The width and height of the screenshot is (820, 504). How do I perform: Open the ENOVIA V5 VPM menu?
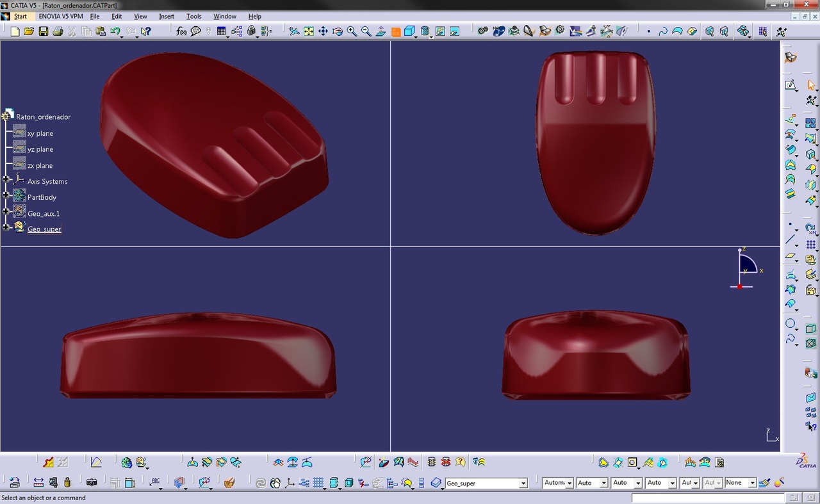coord(60,16)
